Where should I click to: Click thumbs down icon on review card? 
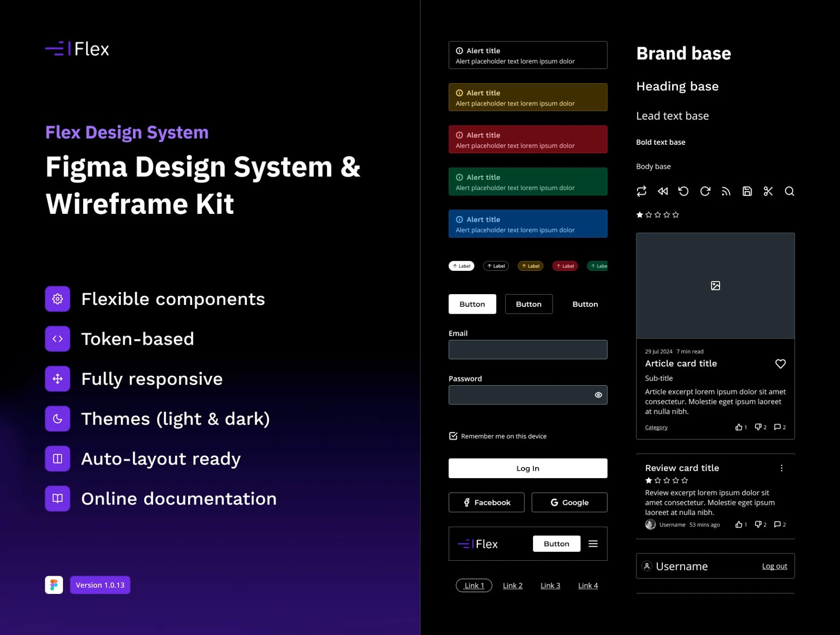click(x=758, y=525)
